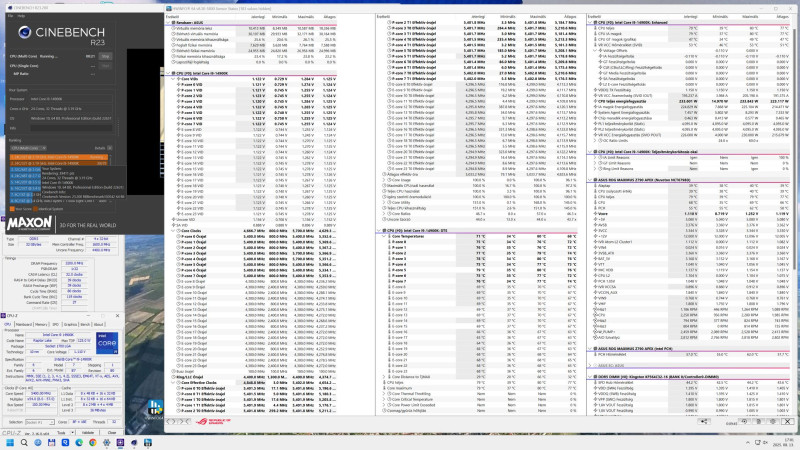Switch to About tab in CPU-Z
Image resolution: width=800 pixels, height=450 pixels.
[98, 324]
